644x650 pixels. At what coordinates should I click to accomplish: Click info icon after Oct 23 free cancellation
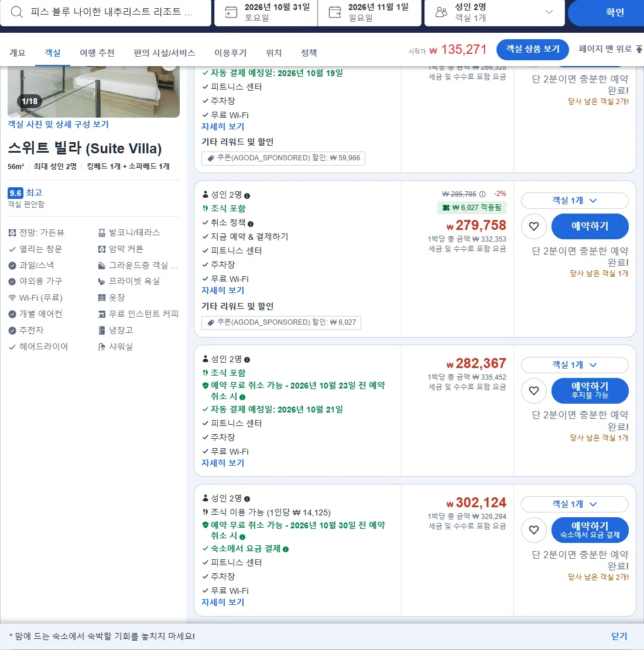pyautogui.click(x=242, y=397)
